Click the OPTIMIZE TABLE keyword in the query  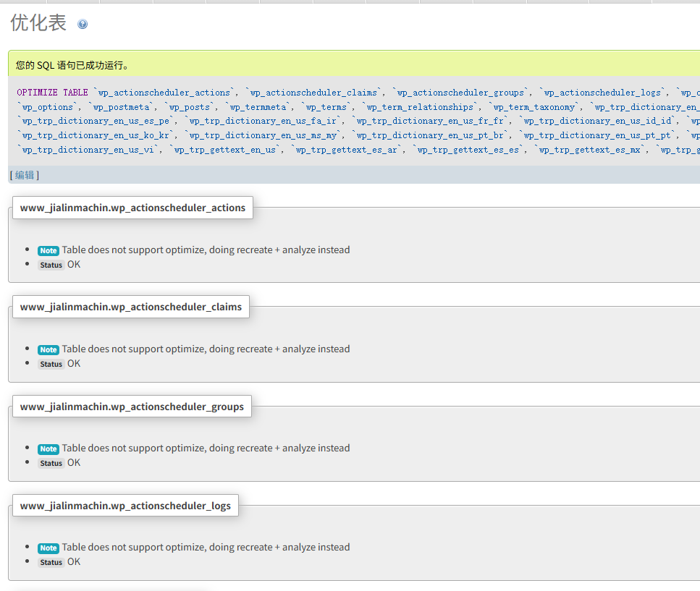(52, 93)
